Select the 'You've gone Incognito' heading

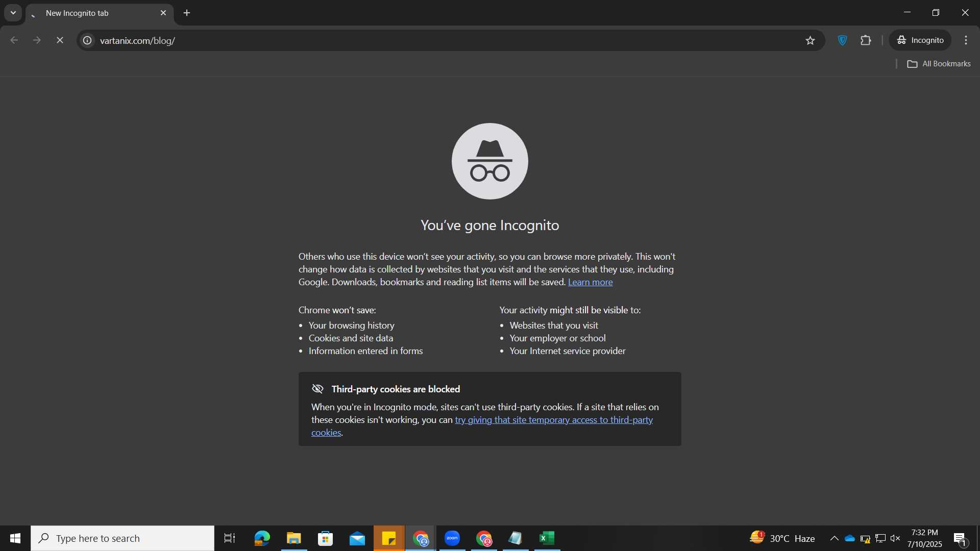pyautogui.click(x=489, y=225)
